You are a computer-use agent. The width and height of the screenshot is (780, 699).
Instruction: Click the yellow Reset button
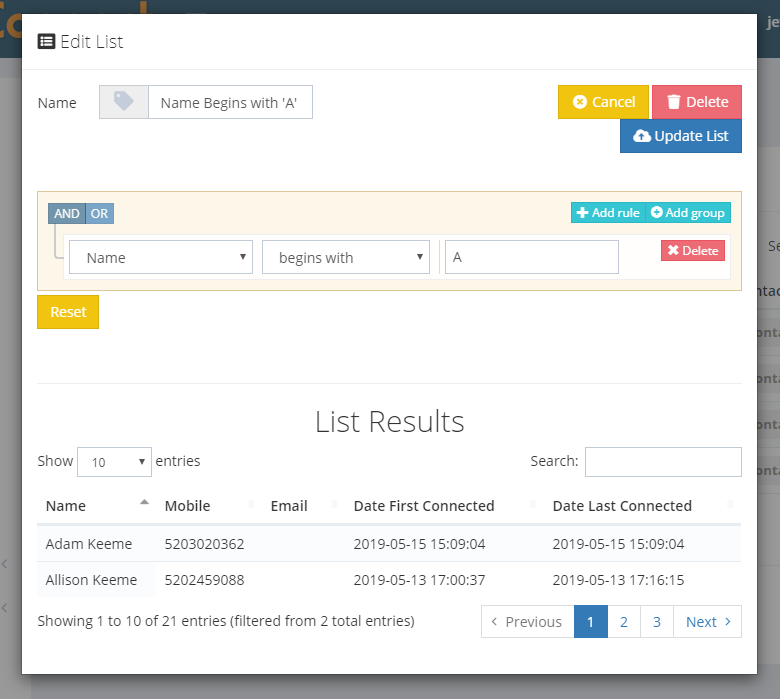coord(68,312)
